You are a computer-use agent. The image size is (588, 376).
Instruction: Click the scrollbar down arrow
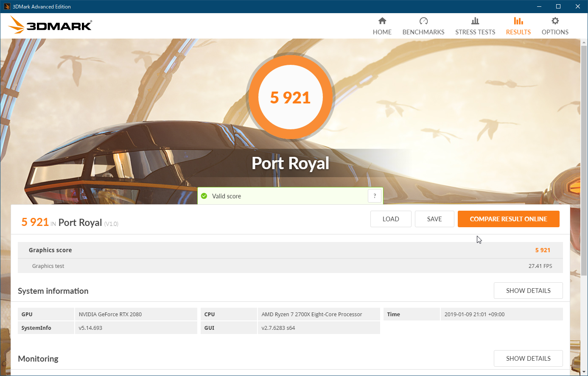coord(584,372)
